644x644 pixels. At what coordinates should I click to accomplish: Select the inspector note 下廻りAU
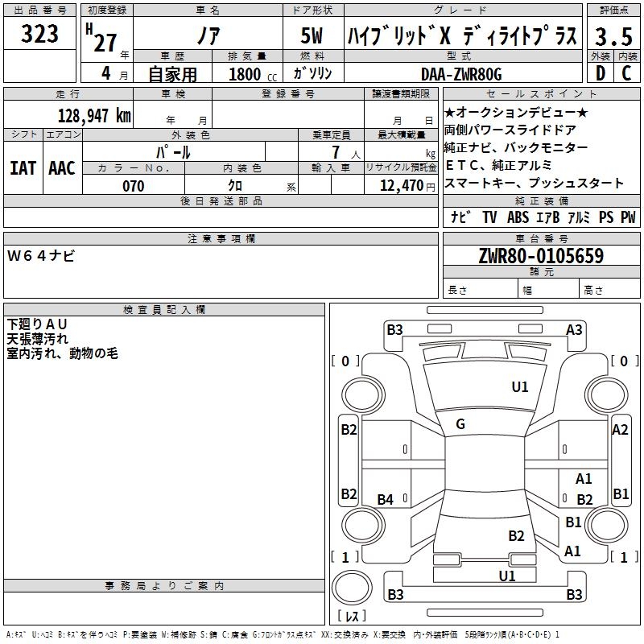pyautogui.click(x=36, y=324)
